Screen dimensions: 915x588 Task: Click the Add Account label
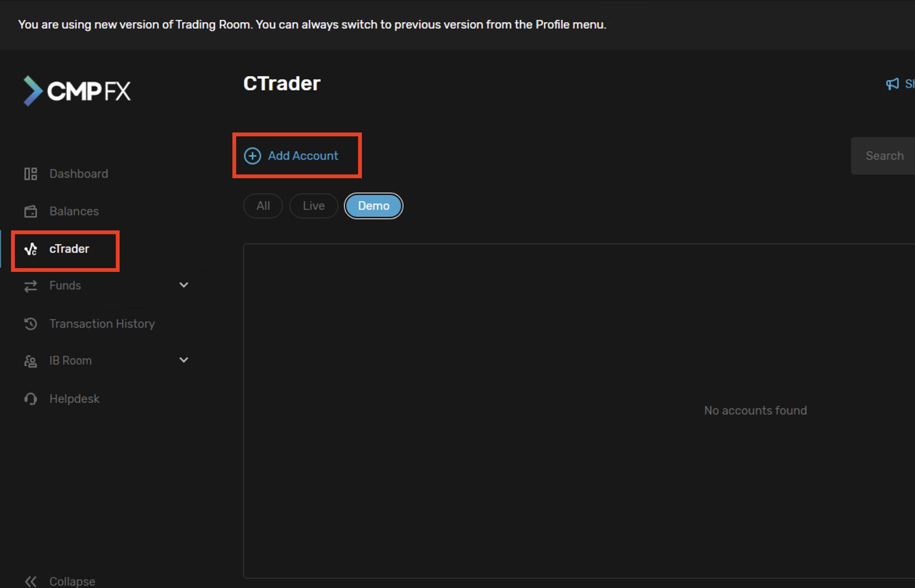[303, 156]
